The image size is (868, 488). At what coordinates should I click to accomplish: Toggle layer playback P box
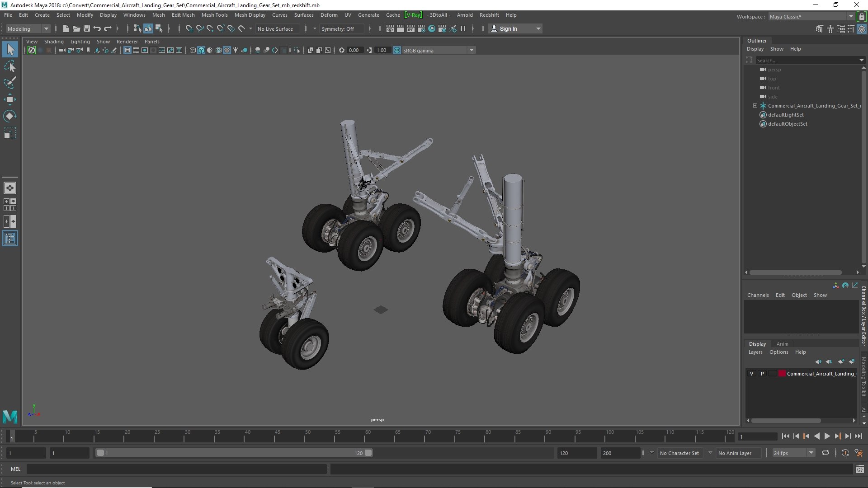coord(762,374)
